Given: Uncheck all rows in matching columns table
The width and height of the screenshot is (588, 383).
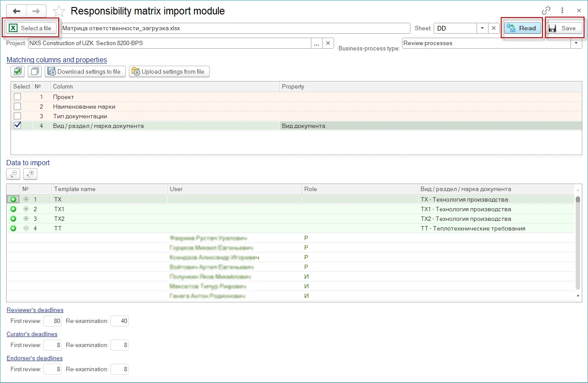Looking at the screenshot, I should (34, 71).
